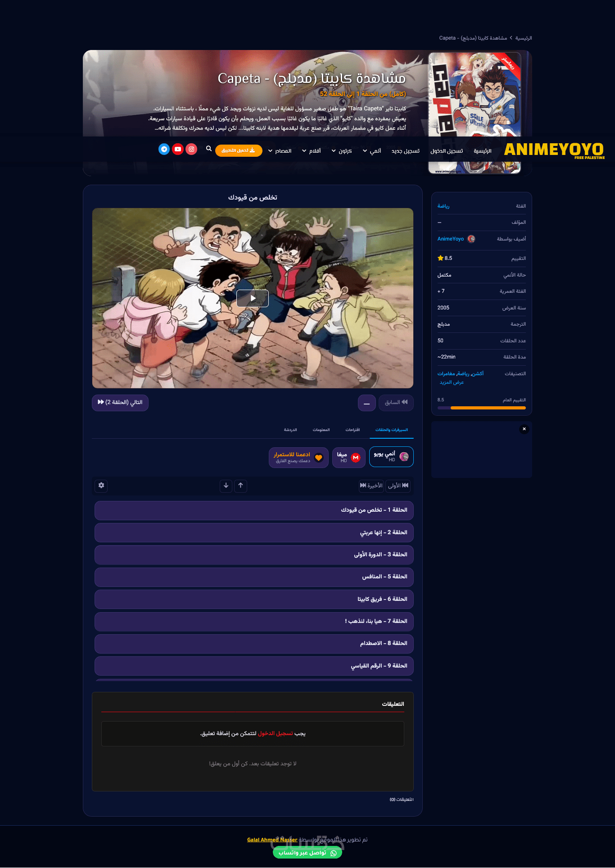Open تسجيل جديد registration page
615x868 pixels.
click(x=406, y=151)
